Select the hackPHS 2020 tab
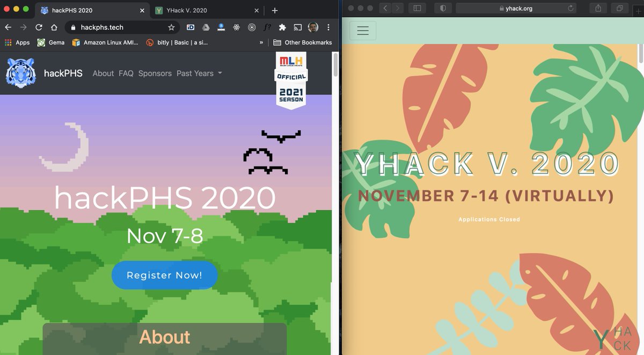Image resolution: width=644 pixels, height=355 pixels. [92, 10]
